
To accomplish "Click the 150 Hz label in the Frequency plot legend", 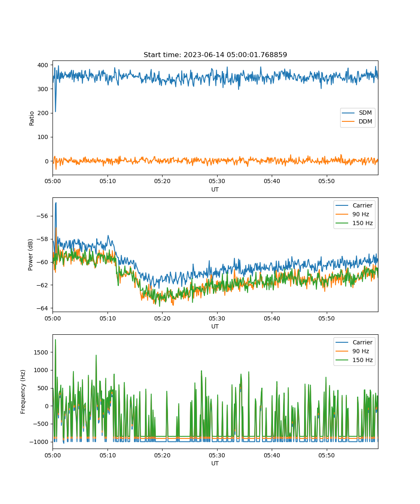I will [362, 360].
